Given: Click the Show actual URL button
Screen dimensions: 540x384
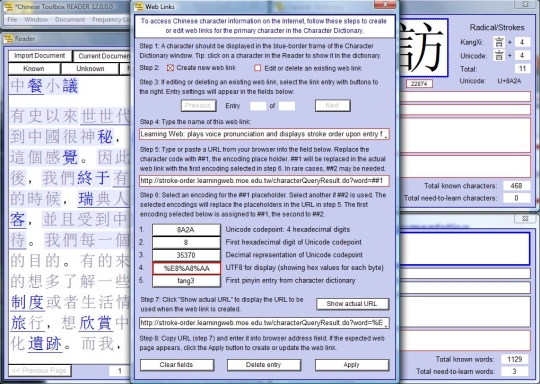Looking at the screenshot, I should click(352, 304).
